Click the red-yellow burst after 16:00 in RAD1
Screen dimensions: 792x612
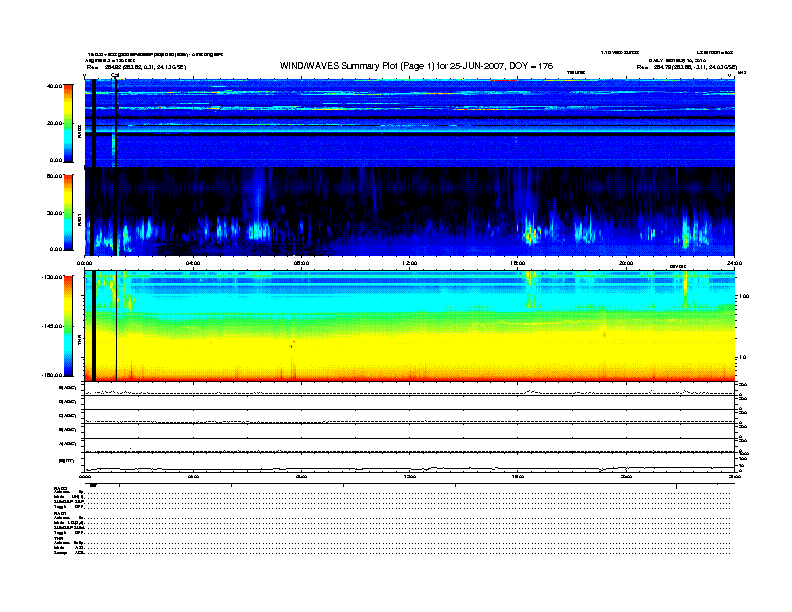530,235
